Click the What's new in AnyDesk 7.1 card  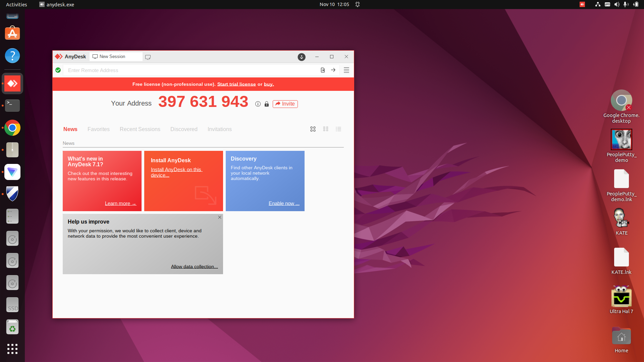[102, 181]
